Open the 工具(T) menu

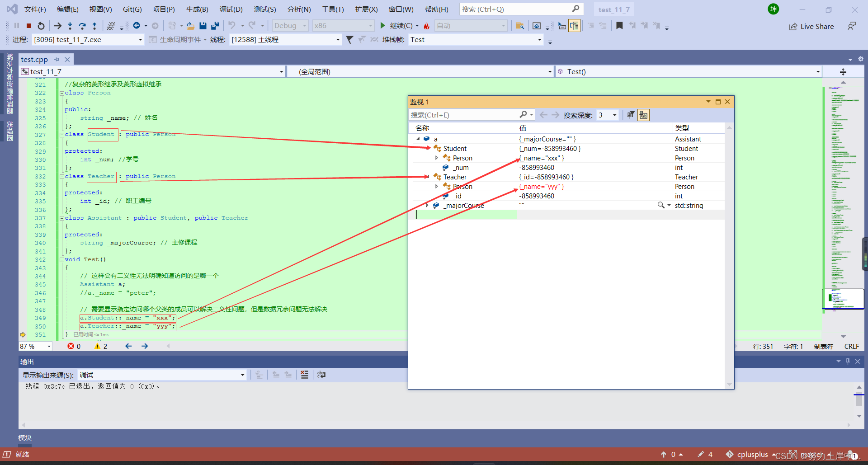click(x=333, y=9)
